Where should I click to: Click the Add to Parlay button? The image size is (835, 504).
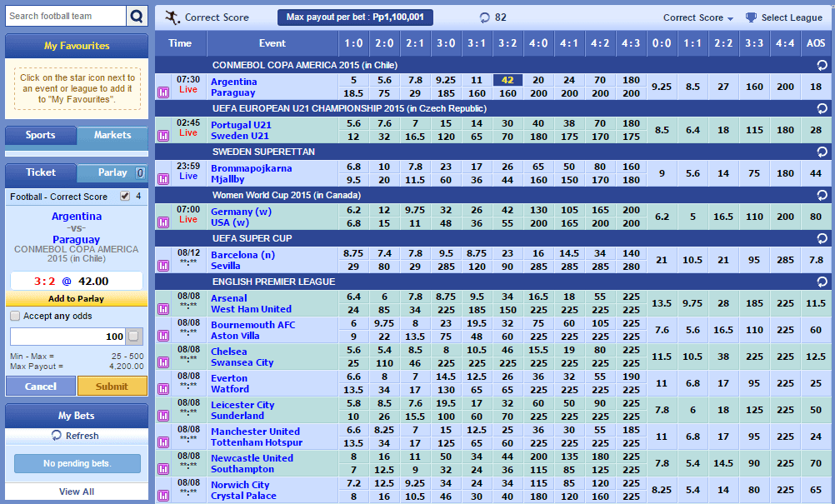pos(77,298)
